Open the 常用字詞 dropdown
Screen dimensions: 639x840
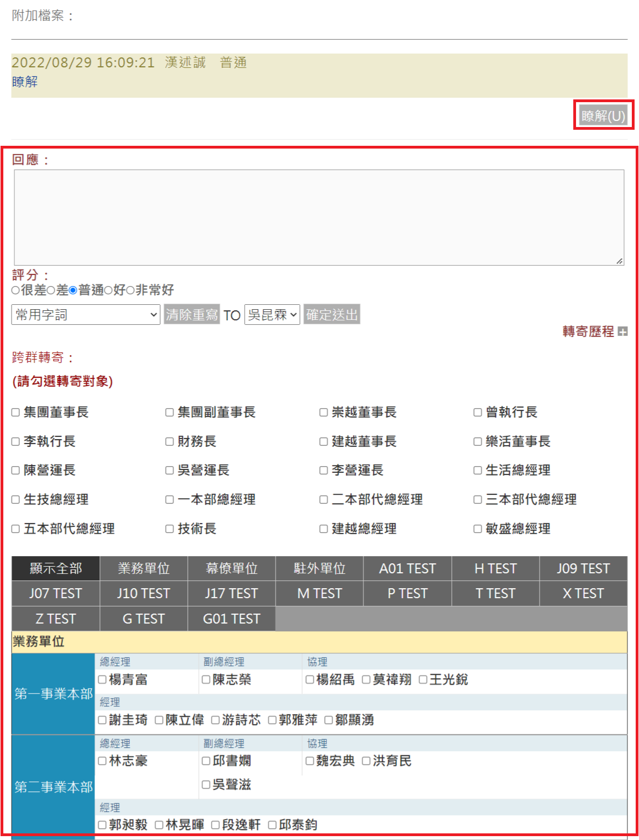pyautogui.click(x=86, y=315)
